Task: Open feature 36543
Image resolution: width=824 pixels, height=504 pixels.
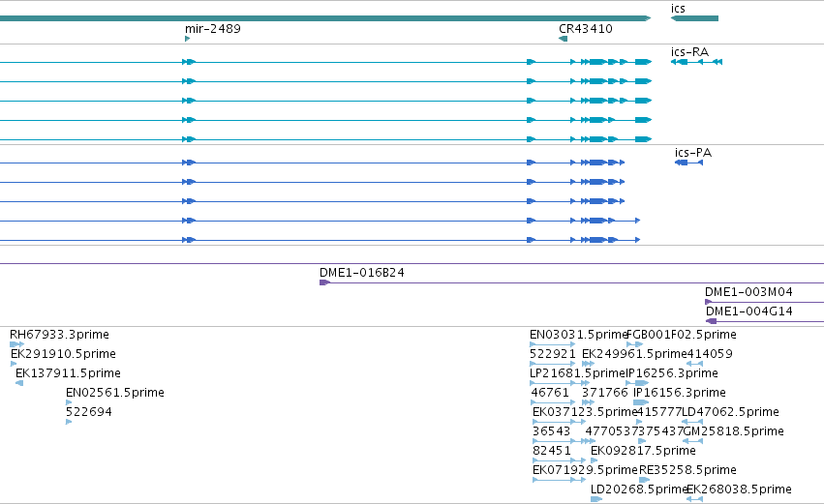Action: point(551,431)
